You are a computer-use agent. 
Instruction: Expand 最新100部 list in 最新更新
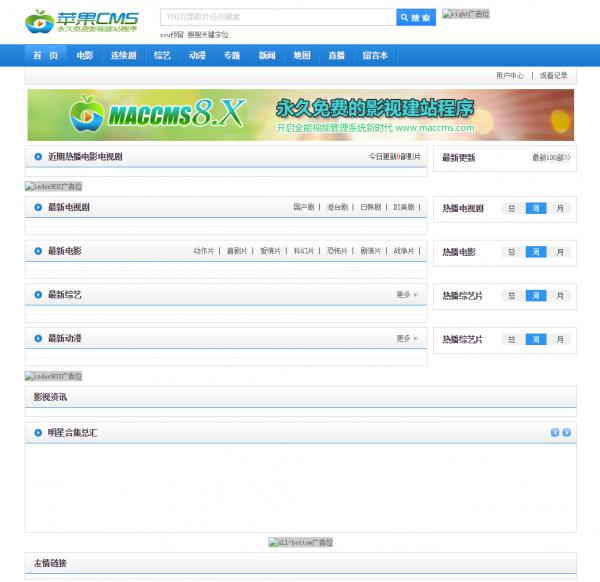tap(552, 158)
